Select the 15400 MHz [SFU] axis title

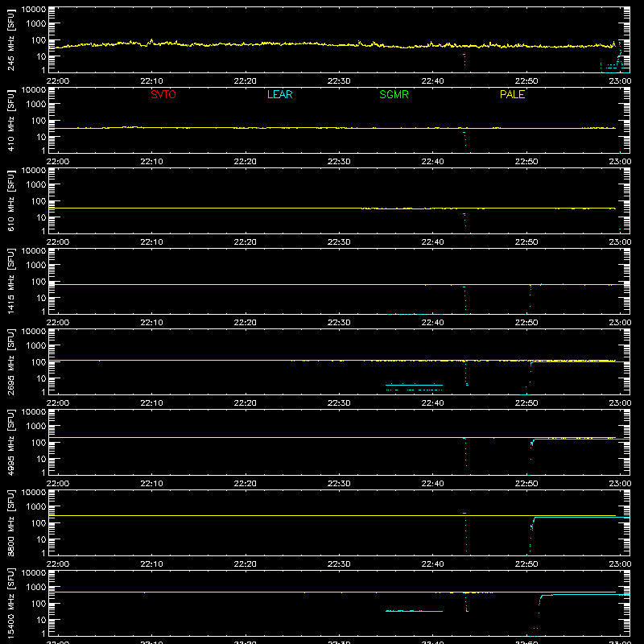click(x=11, y=603)
